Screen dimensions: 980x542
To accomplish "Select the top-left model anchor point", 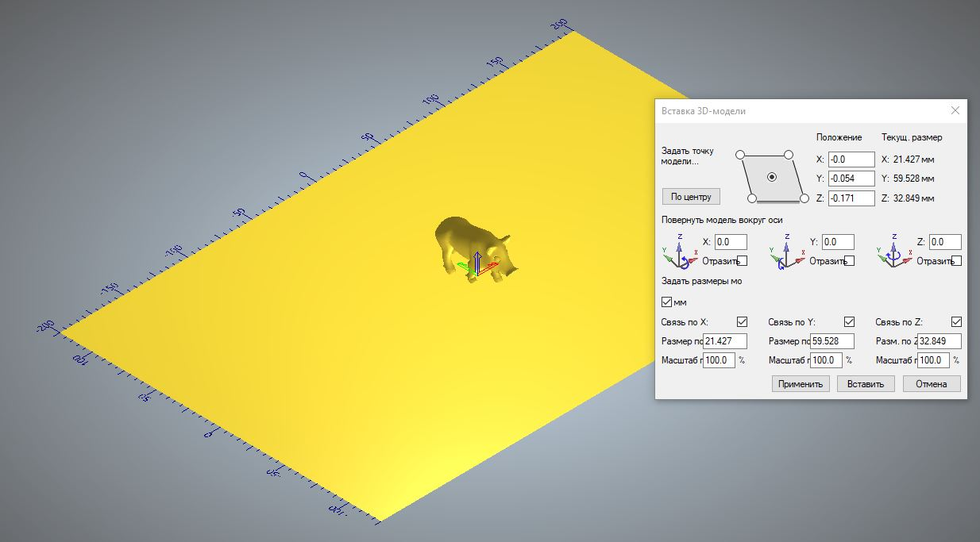I will click(x=740, y=155).
